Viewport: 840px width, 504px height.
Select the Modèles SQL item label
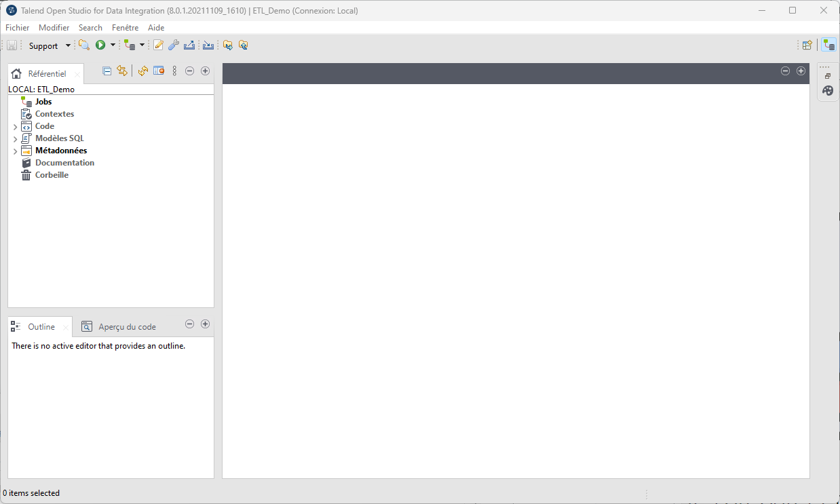click(60, 138)
